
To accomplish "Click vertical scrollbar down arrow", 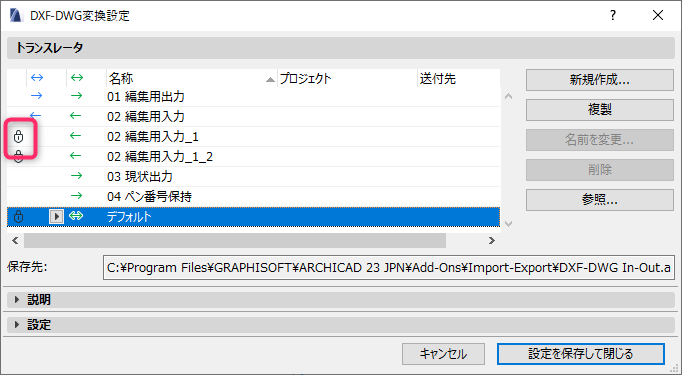I will coord(508,224).
